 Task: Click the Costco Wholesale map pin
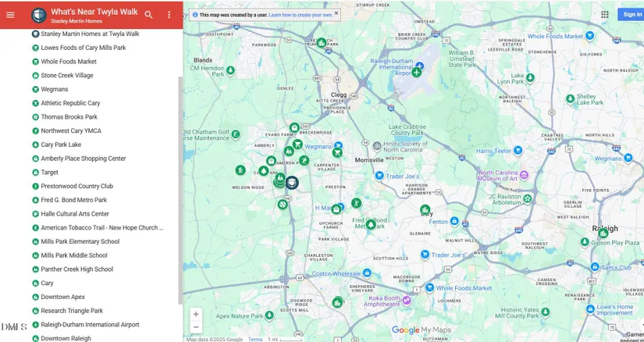tap(367, 273)
